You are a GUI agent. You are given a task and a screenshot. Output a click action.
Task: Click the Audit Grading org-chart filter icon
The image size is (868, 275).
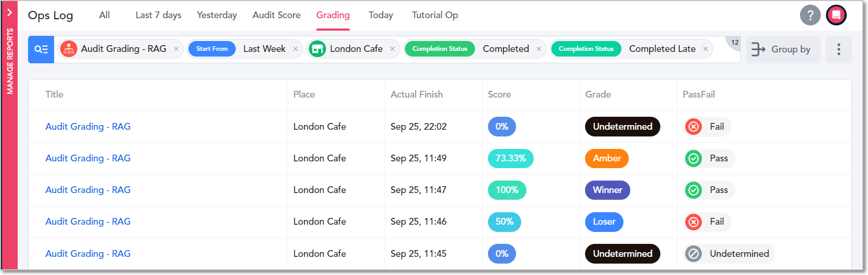(69, 49)
